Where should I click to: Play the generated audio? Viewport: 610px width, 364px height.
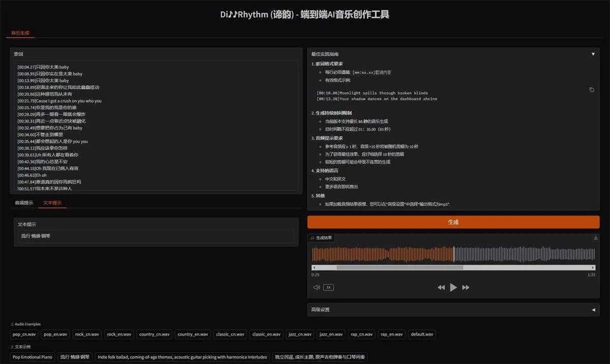coord(453,287)
